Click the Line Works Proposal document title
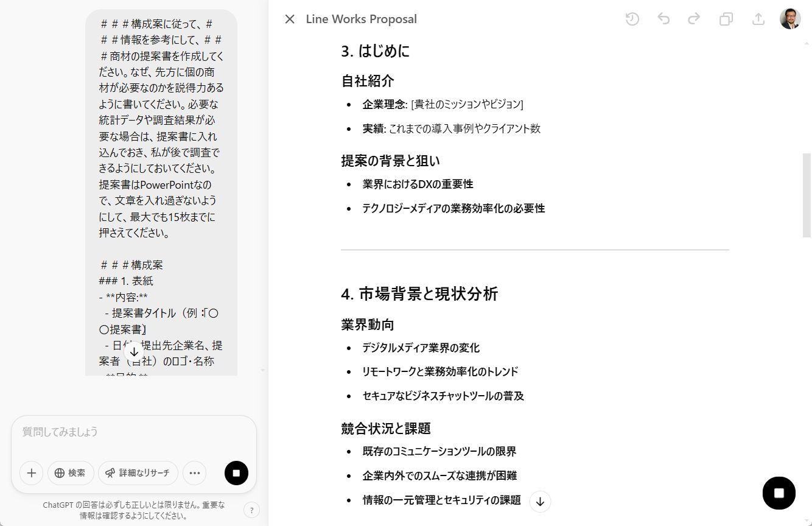 [362, 19]
